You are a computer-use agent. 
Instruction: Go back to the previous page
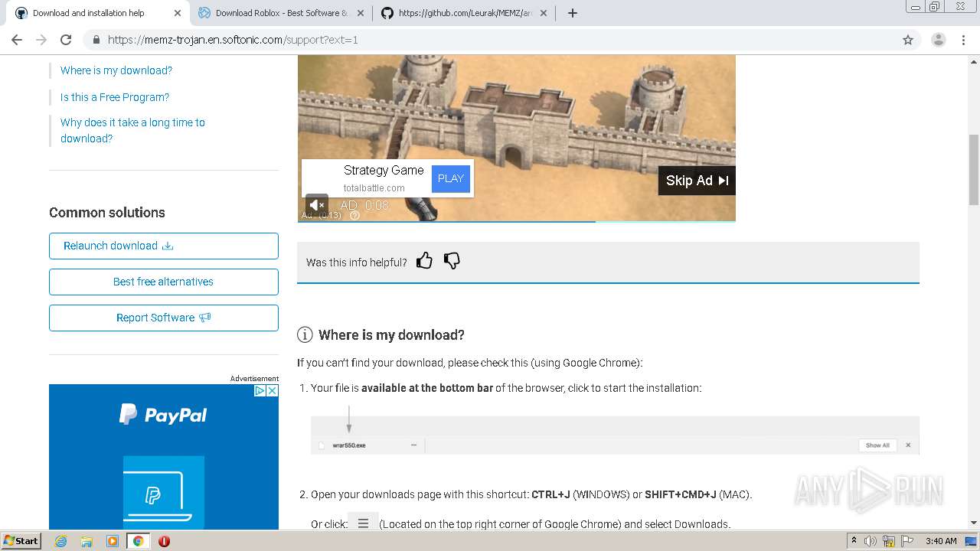[17, 40]
